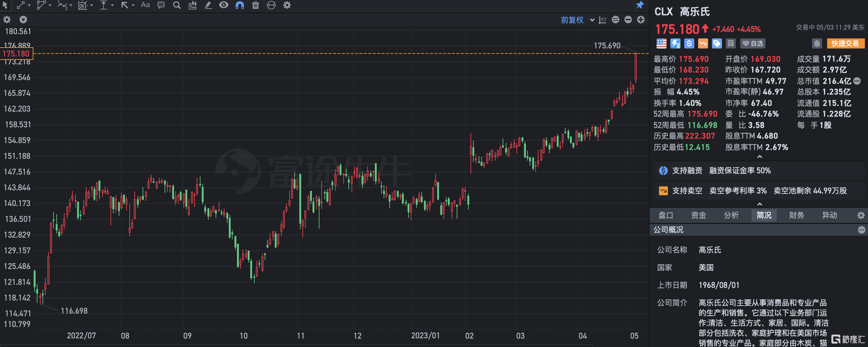Screen dimensions: 868x347
Task: Switch to the 资金 tab
Action: pos(698,215)
